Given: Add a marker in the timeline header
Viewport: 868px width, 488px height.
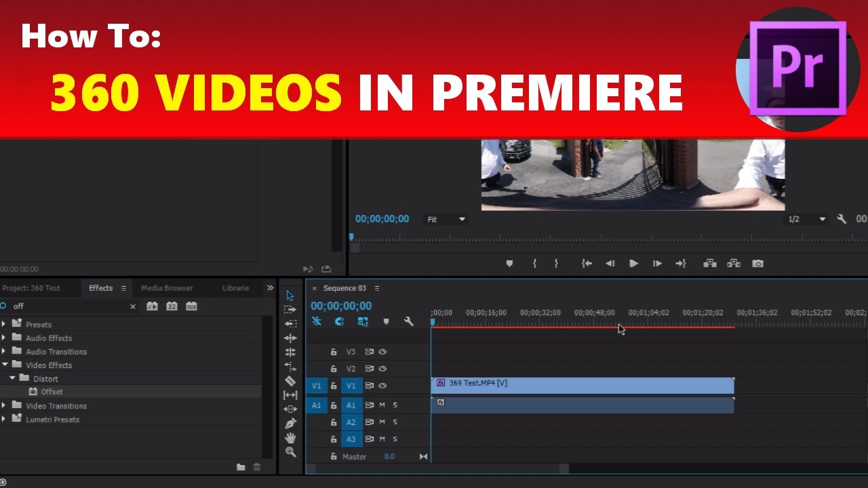Looking at the screenshot, I should coord(386,322).
